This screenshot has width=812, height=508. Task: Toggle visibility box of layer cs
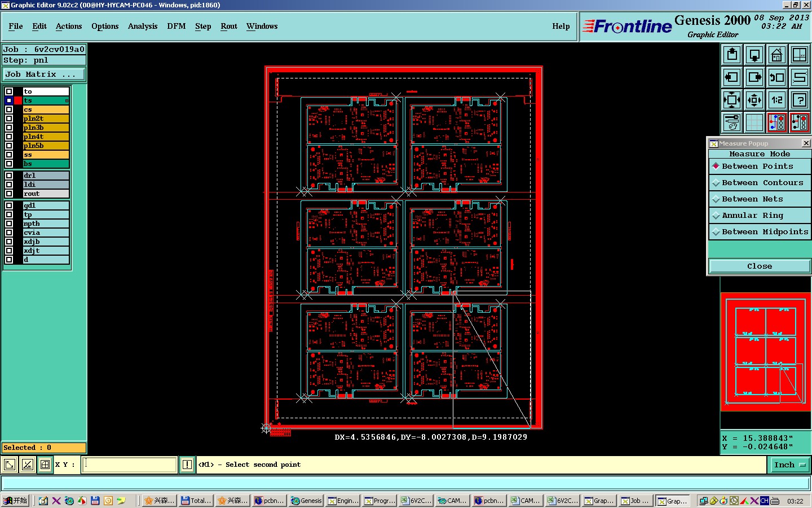tap(9, 110)
